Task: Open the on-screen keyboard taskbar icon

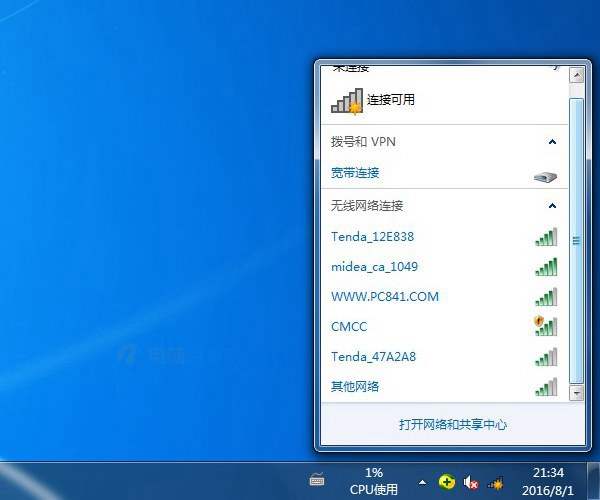Action: 317,481
